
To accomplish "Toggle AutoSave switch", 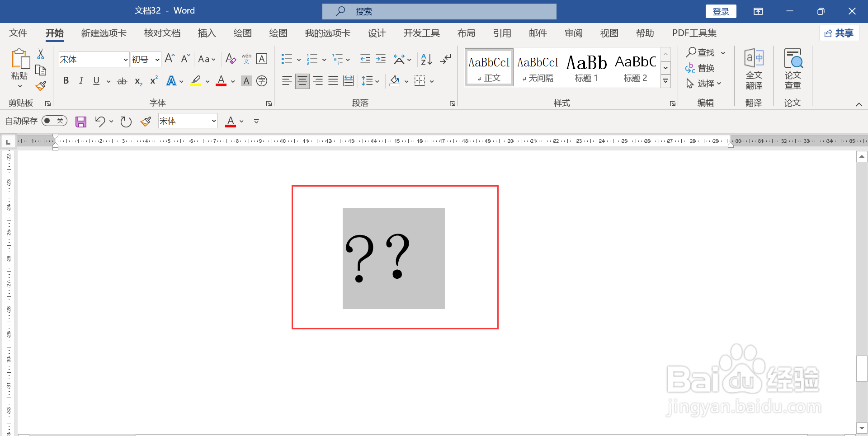I will point(54,121).
